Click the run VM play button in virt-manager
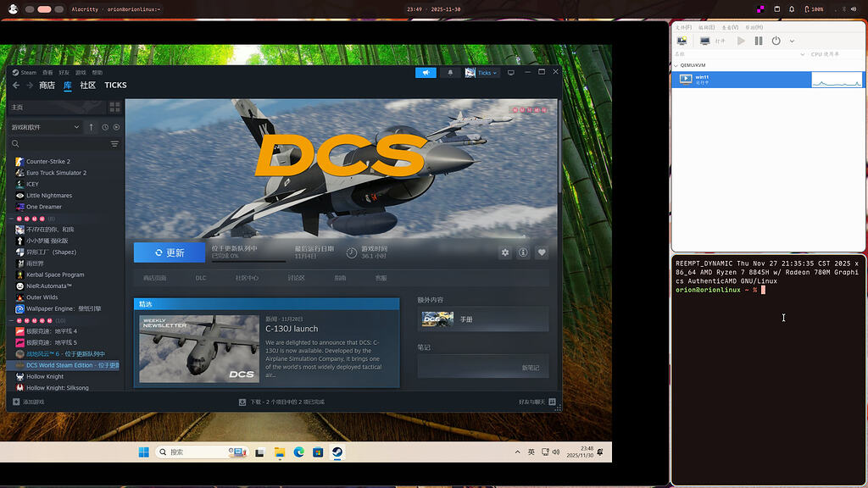The width and height of the screenshot is (868, 488). click(741, 41)
